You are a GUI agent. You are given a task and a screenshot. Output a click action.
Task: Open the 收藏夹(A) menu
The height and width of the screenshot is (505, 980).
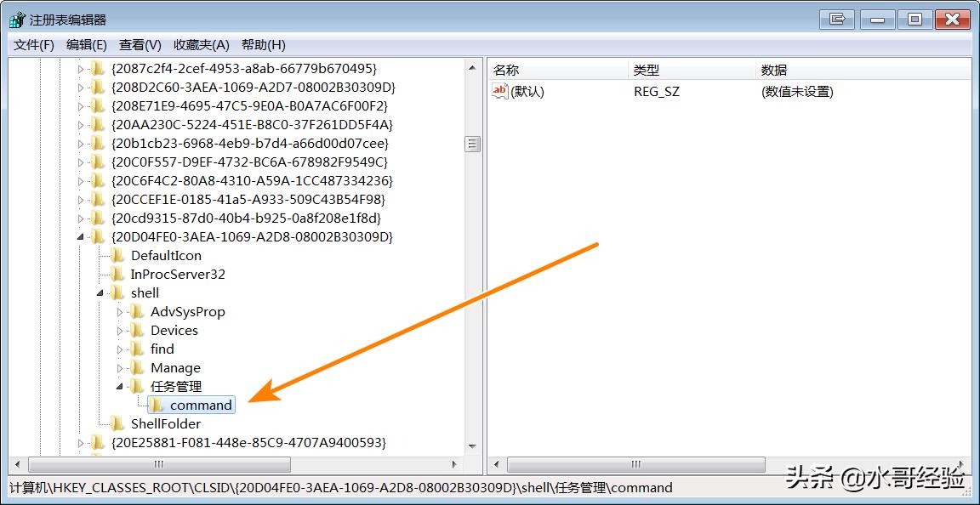pyautogui.click(x=202, y=45)
